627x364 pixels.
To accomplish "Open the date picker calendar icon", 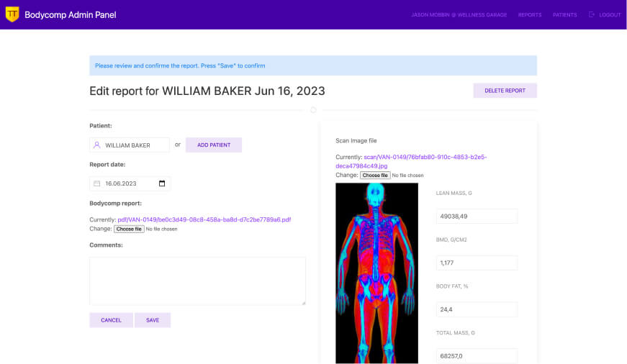I will click(x=162, y=183).
